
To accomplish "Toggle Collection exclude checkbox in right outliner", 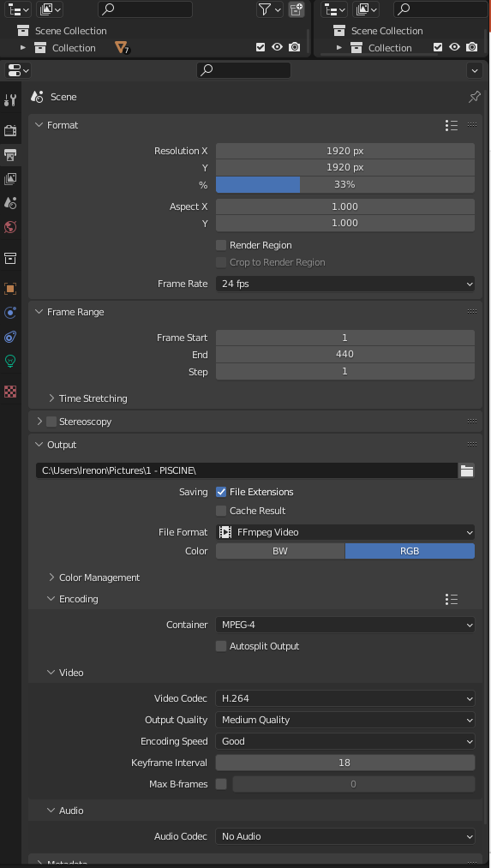I will (438, 48).
